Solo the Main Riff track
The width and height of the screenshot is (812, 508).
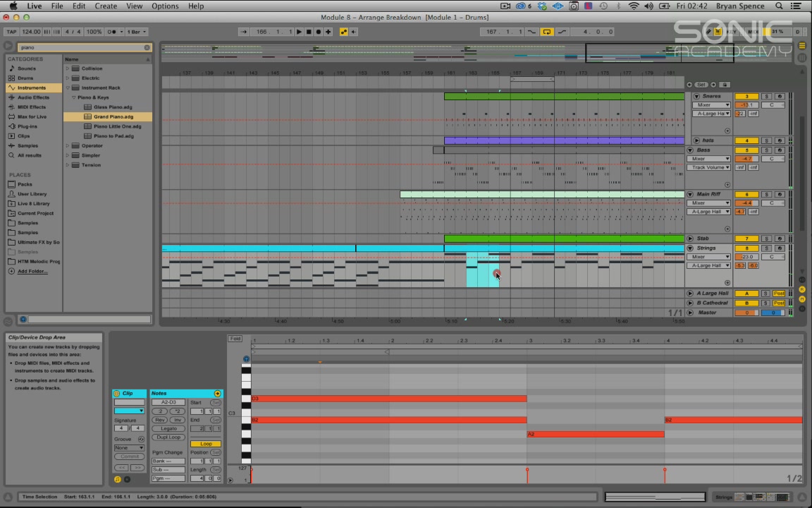click(x=766, y=194)
